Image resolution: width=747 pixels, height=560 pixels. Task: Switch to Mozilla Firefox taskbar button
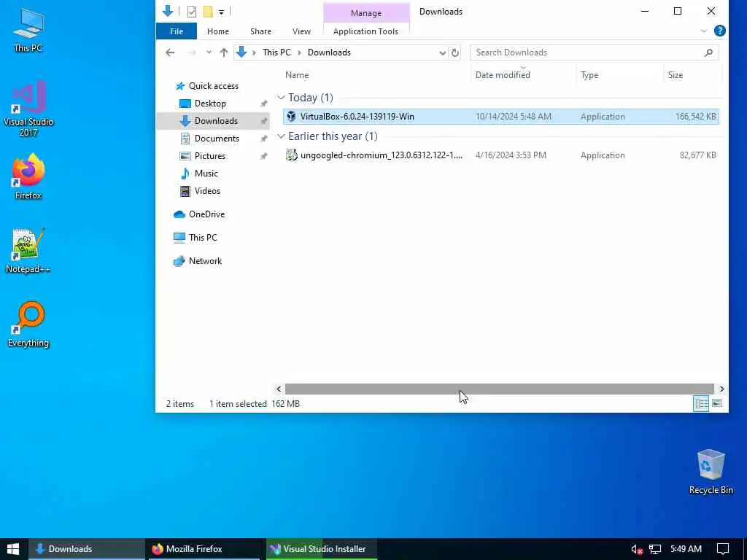point(204,549)
